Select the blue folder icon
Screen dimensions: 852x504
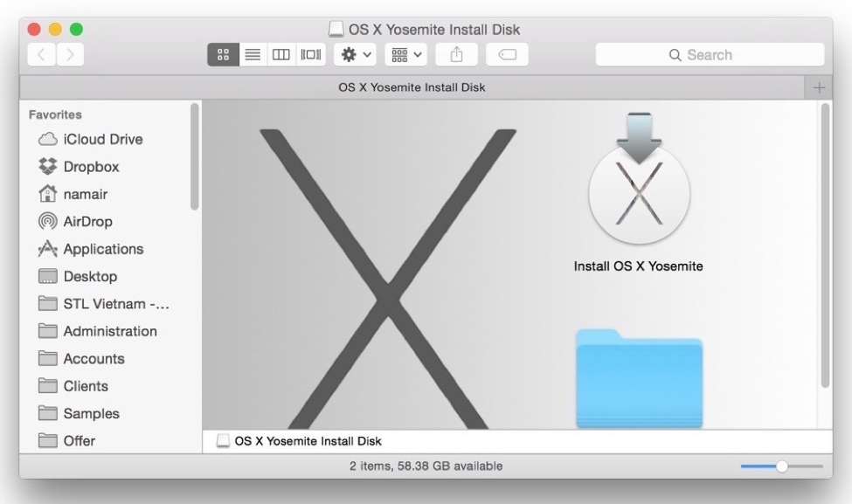tap(639, 378)
